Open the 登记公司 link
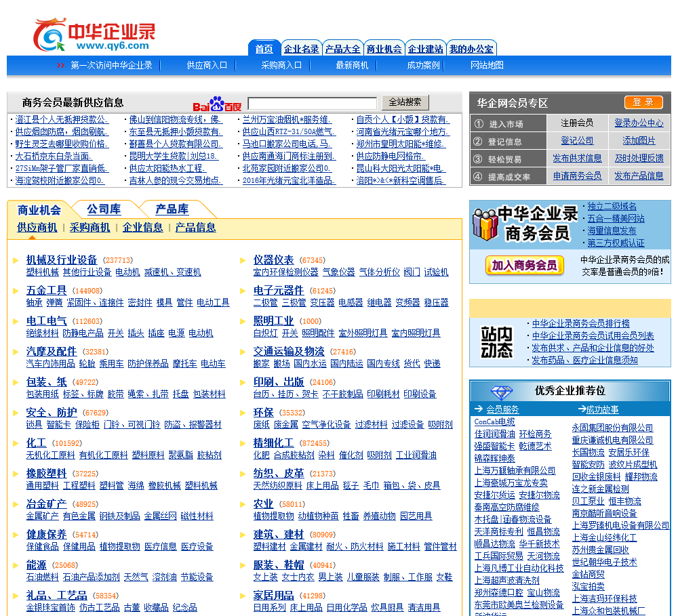678x616 pixels. pyautogui.click(x=577, y=140)
